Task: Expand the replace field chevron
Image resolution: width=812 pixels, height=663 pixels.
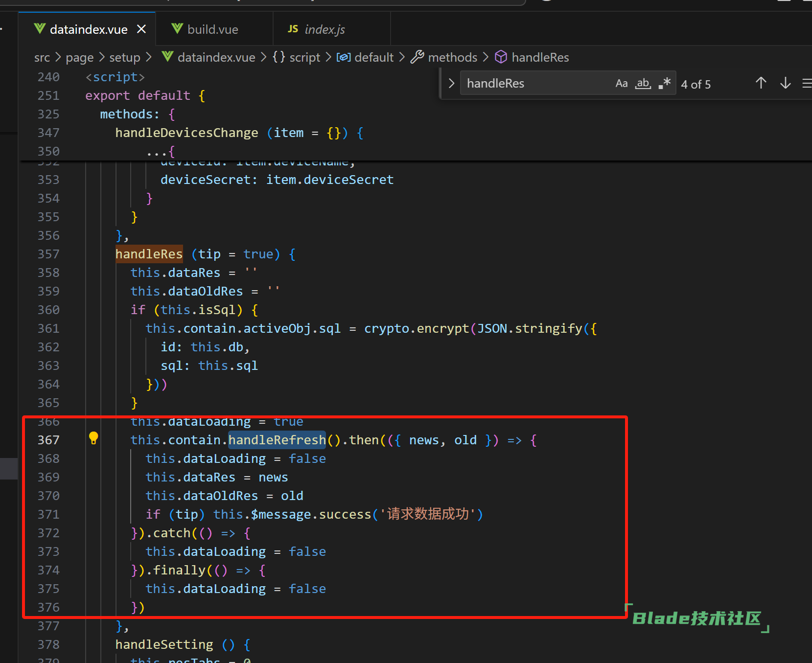Action: pyautogui.click(x=451, y=83)
